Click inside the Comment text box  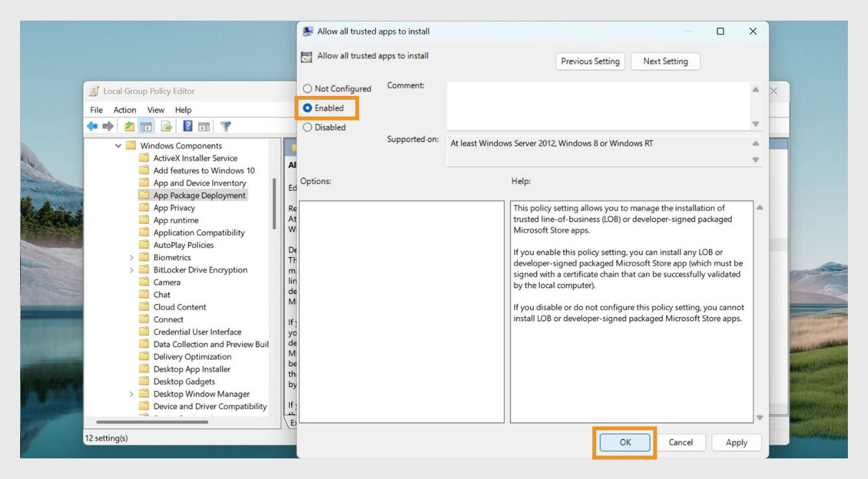tap(597, 106)
